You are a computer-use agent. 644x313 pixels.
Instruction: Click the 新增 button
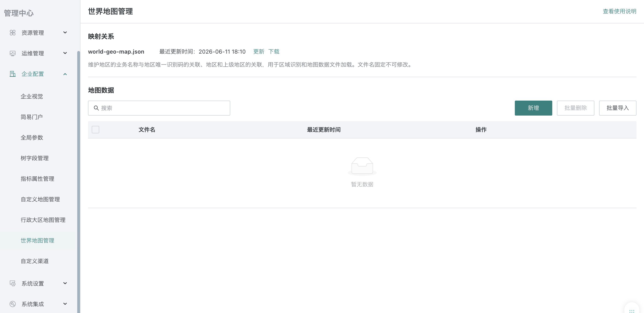click(x=533, y=108)
